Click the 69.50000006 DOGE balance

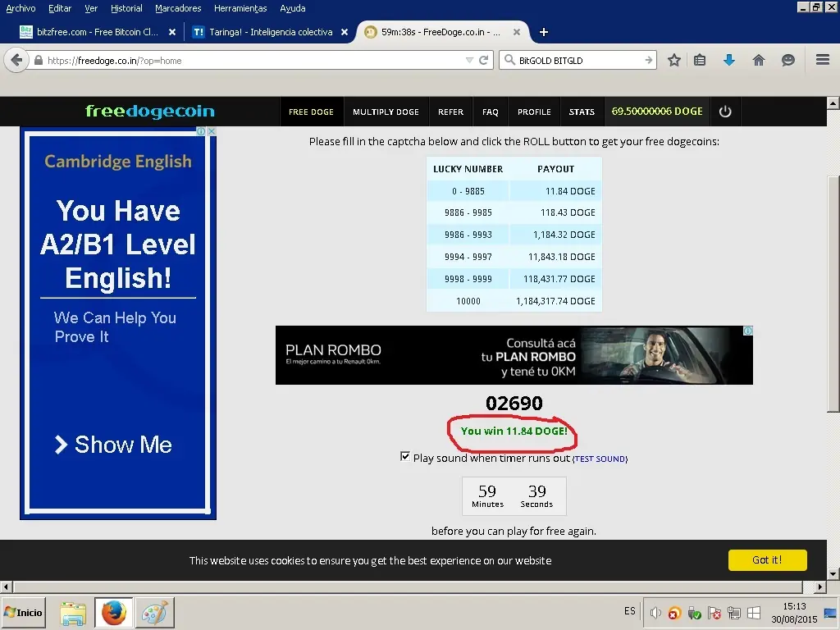[657, 112]
